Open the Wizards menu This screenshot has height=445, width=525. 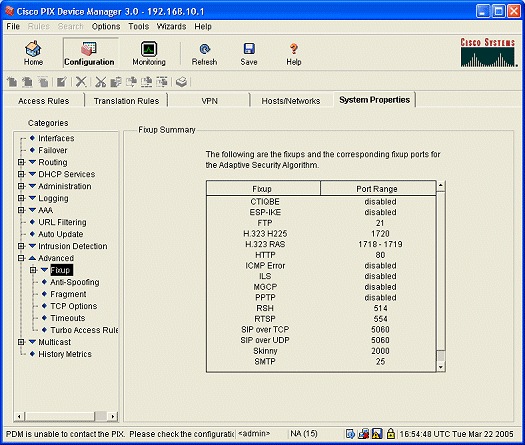[171, 26]
